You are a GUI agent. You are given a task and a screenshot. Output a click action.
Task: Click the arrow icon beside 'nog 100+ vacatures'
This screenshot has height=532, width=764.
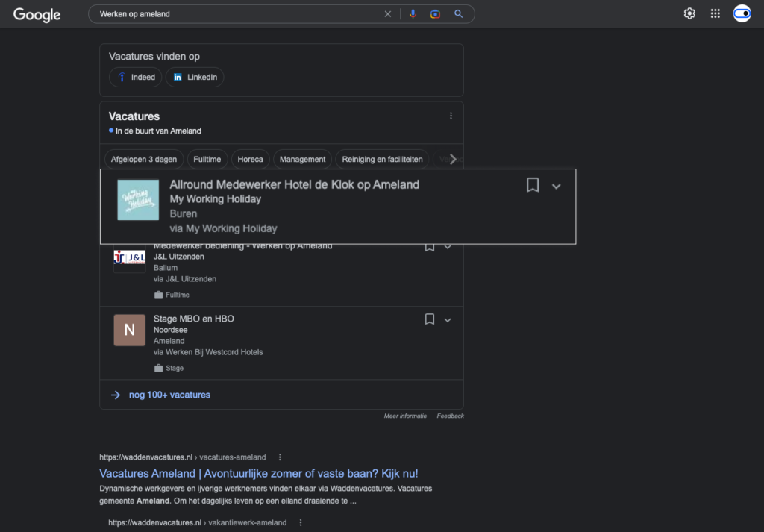116,395
